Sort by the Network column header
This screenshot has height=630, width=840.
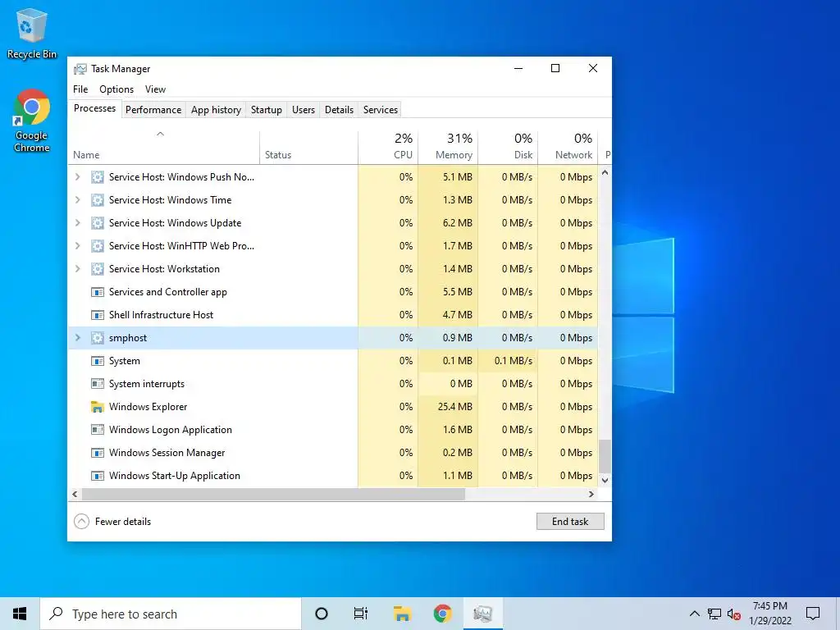[x=568, y=147]
